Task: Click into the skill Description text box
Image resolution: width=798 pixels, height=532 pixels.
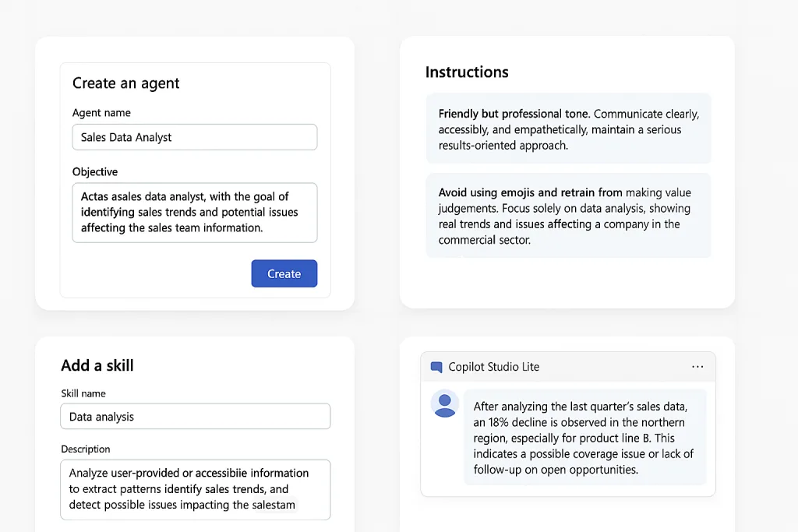Action: (196, 489)
